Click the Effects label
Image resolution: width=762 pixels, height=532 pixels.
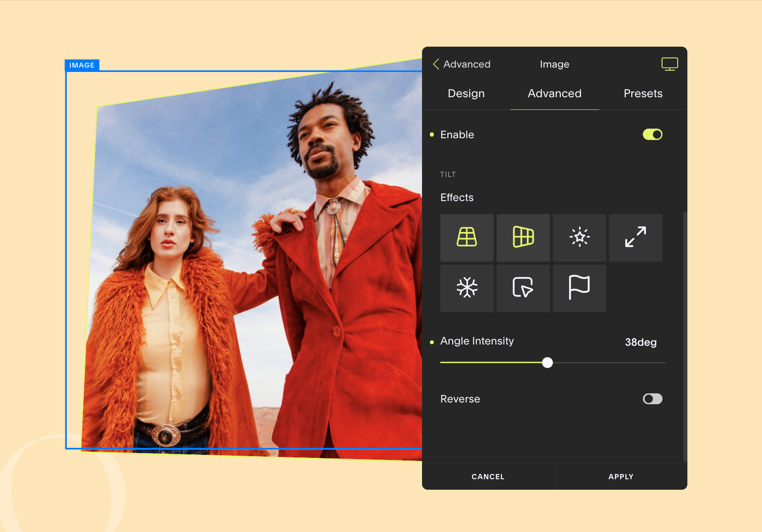(457, 198)
